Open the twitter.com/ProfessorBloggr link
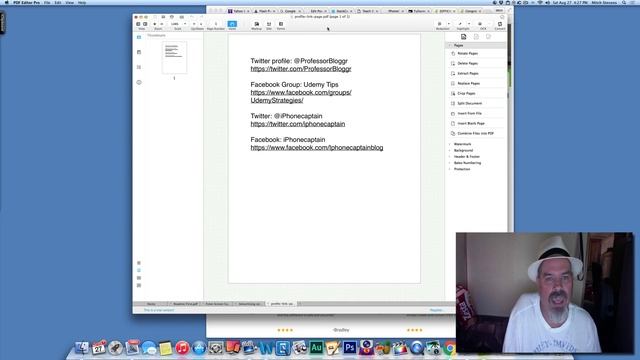 coord(301,69)
